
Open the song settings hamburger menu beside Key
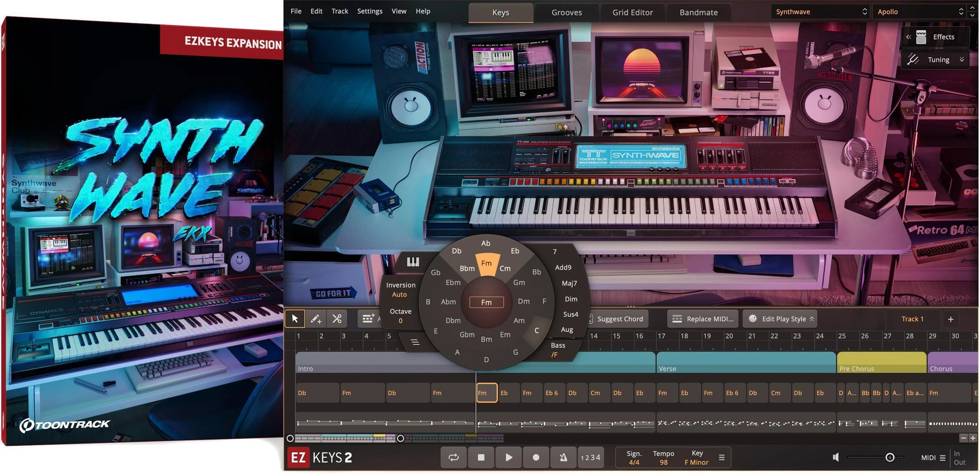click(722, 458)
